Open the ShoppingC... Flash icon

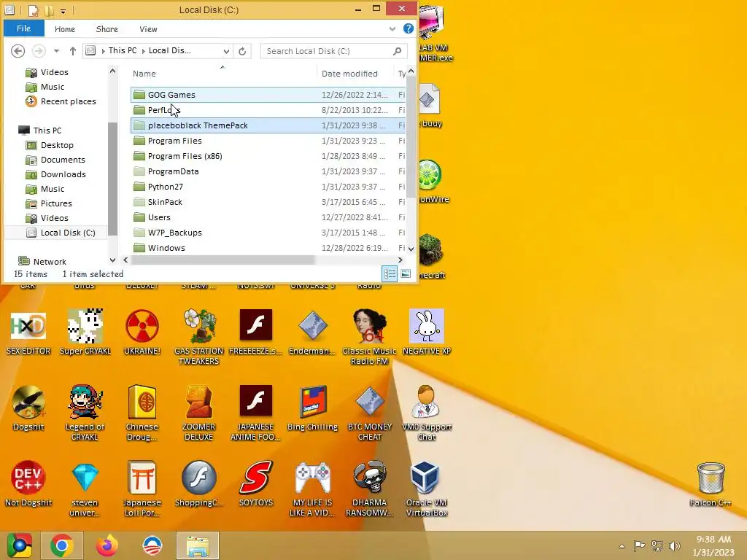pyautogui.click(x=198, y=478)
